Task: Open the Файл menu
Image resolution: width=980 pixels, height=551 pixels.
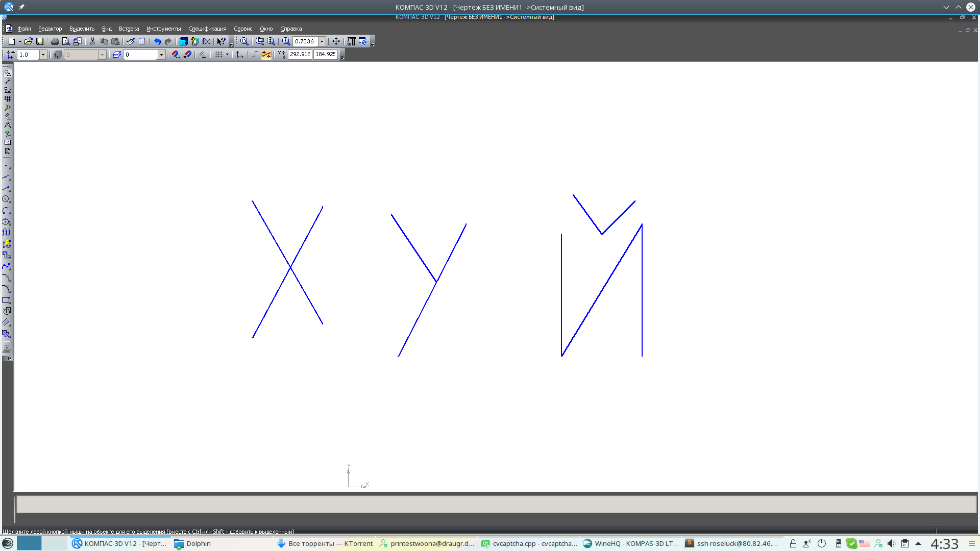Action: tap(24, 29)
